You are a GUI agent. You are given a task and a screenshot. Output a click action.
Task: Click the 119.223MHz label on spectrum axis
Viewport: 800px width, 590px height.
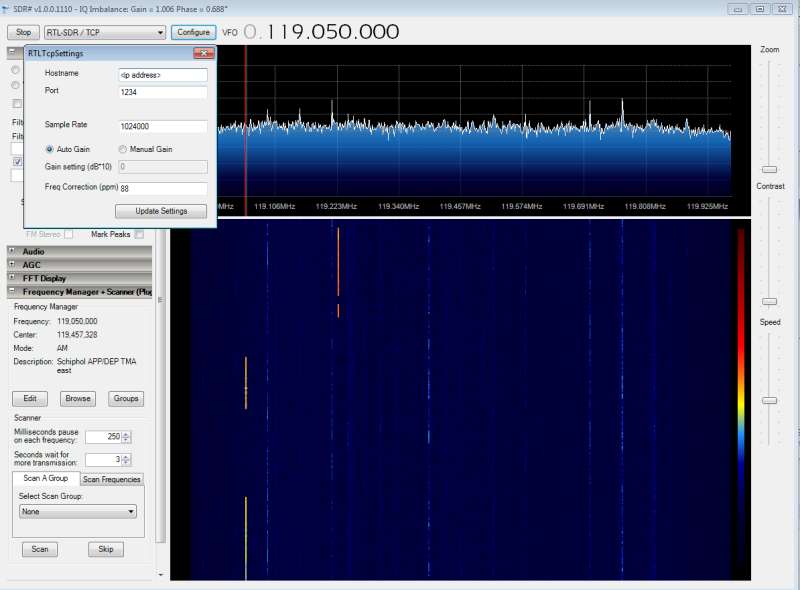336,206
